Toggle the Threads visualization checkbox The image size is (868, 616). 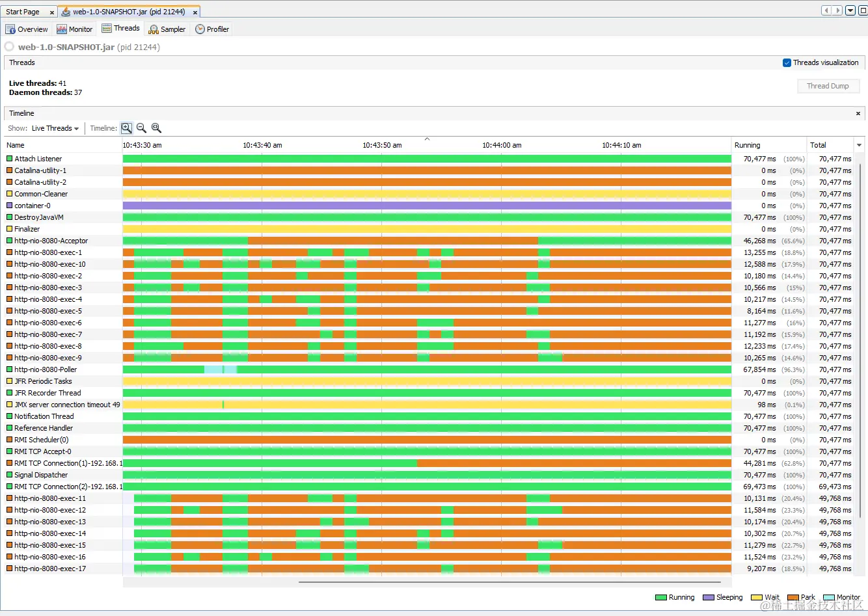click(787, 62)
